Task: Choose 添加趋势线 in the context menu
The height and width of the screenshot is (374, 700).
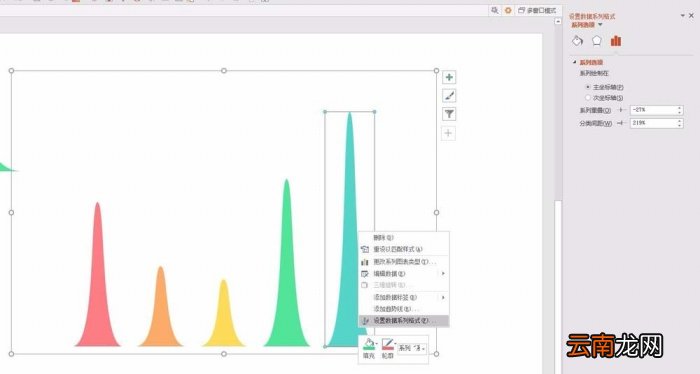Action: point(404,309)
